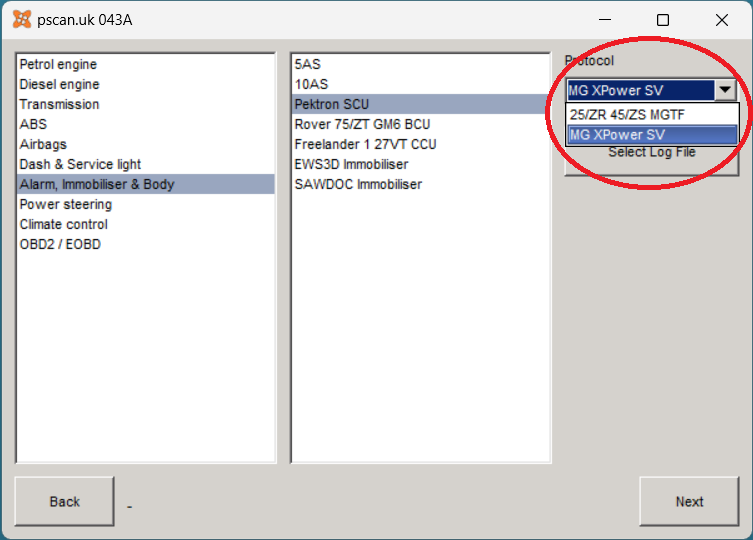753x540 pixels.
Task: Select Alarm, Immobiliser & Body
Action: [146, 184]
